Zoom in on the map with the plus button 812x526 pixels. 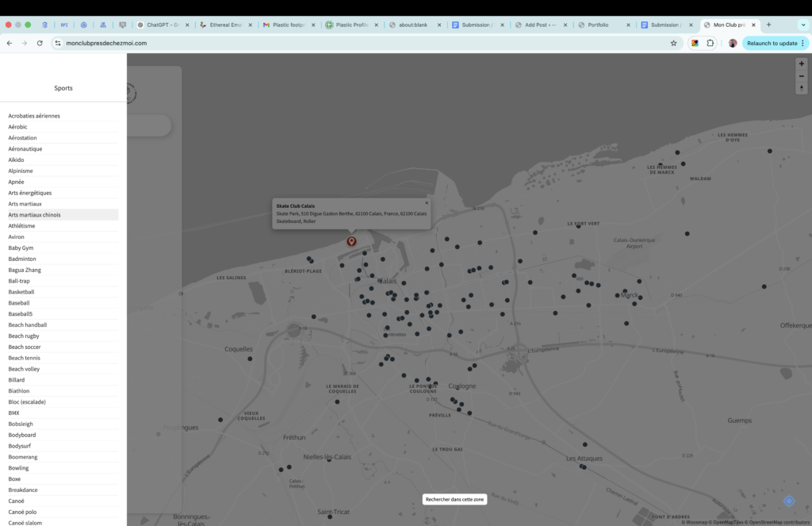[x=801, y=63]
